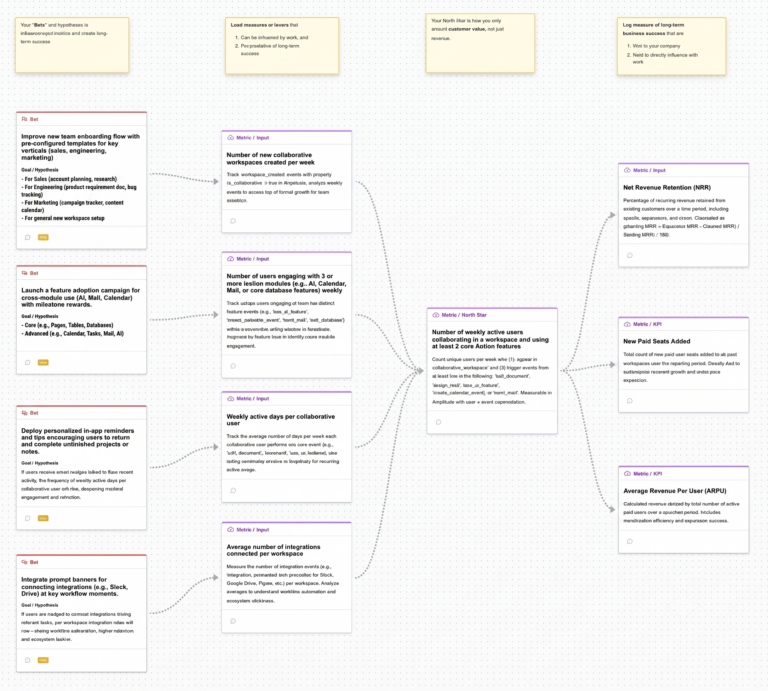The height and width of the screenshot is (691, 768).
Task: Select the 'New Paid Seats Added' title
Action: [x=656, y=341]
